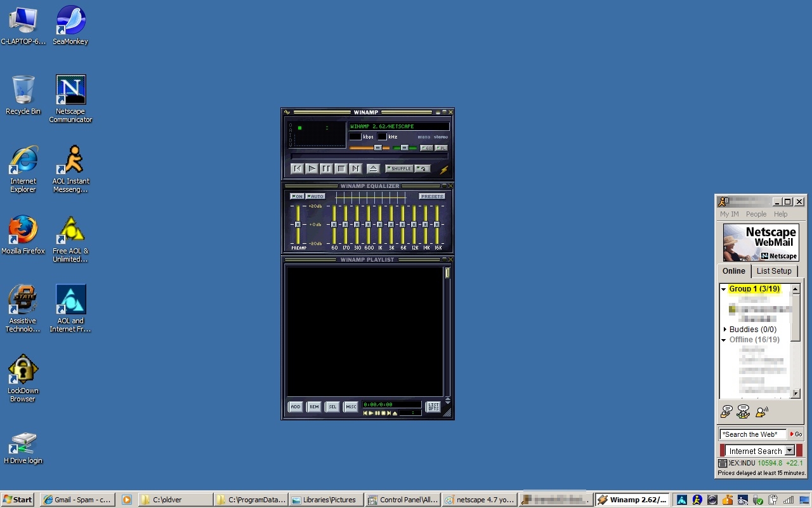Click Winamp song seek bar
Viewport: 812px width, 508px height.
click(x=369, y=156)
